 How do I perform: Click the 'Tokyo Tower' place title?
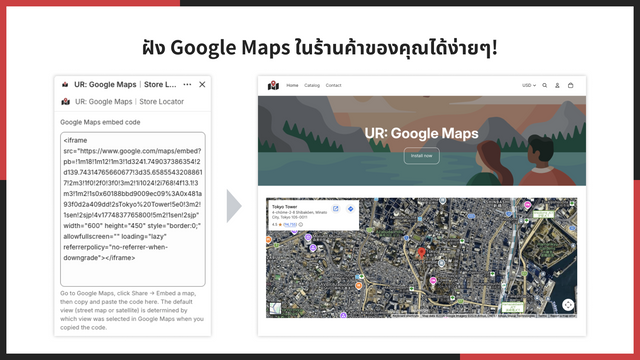[284, 207]
